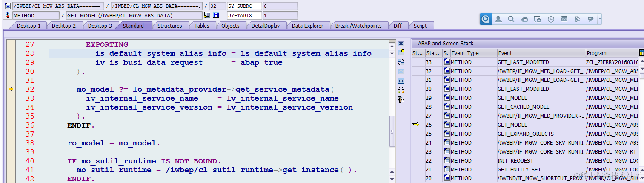644x183 pixels.
Task: Click the screenshot window icon in the floating toolbar
Action: pyautogui.click(x=538, y=19)
